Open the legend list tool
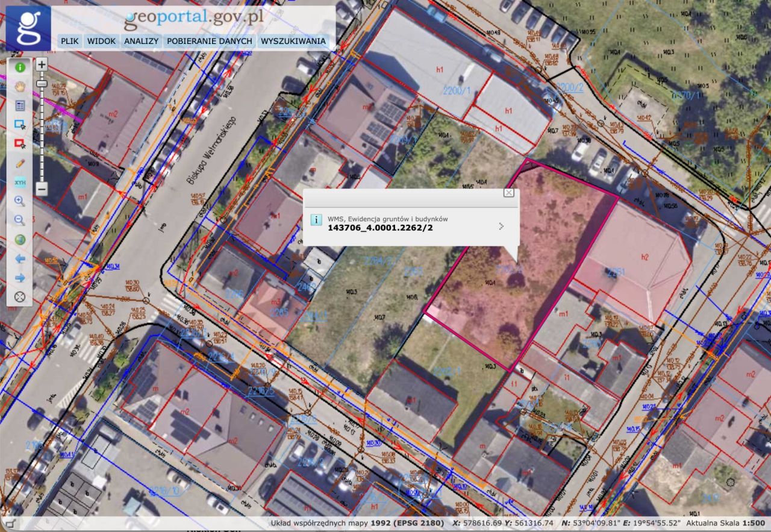The width and height of the screenshot is (771, 532). [x=20, y=105]
